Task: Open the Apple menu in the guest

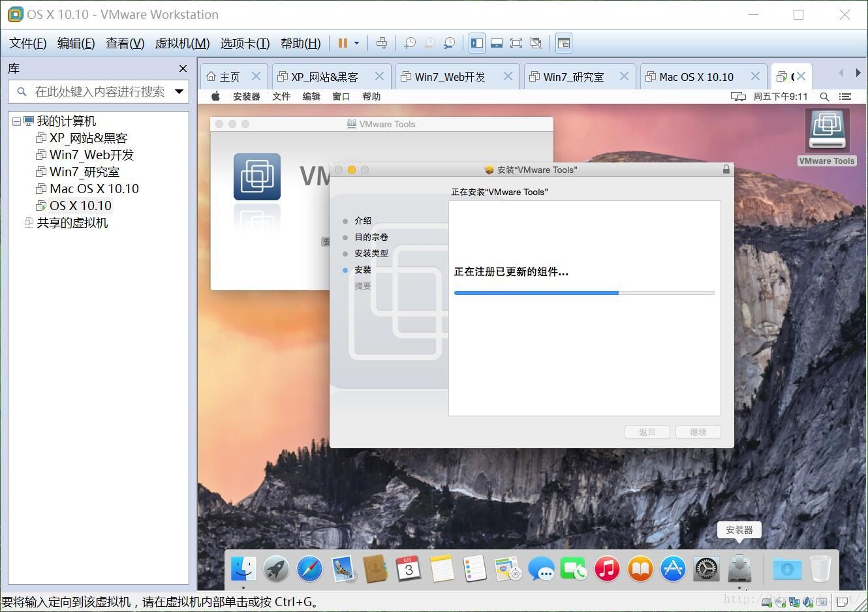Action: pos(215,97)
